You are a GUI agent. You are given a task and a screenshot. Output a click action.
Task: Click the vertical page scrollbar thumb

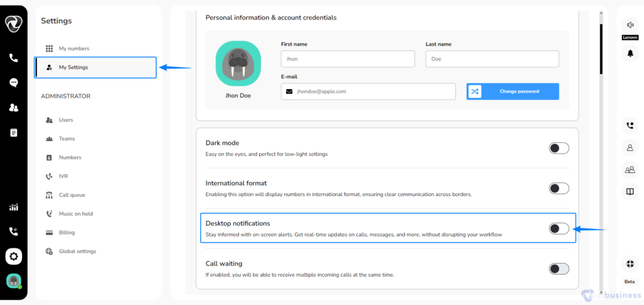pos(601,49)
